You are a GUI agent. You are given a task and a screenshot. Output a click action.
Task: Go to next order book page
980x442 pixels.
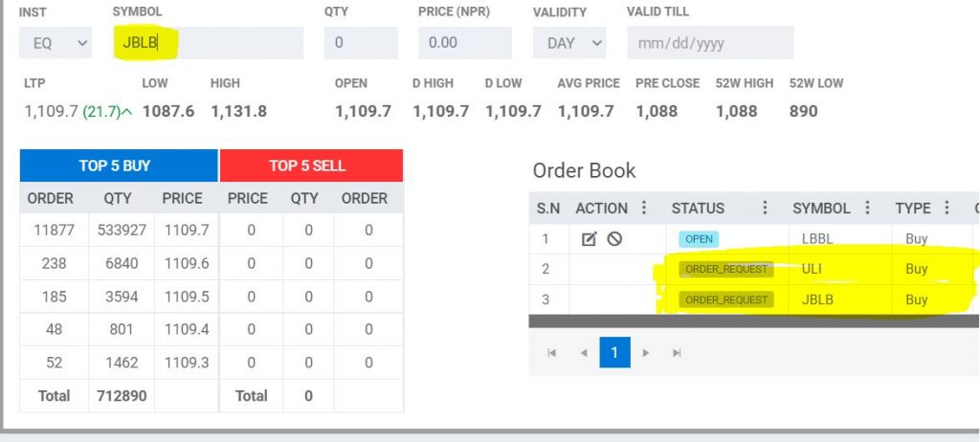click(646, 353)
